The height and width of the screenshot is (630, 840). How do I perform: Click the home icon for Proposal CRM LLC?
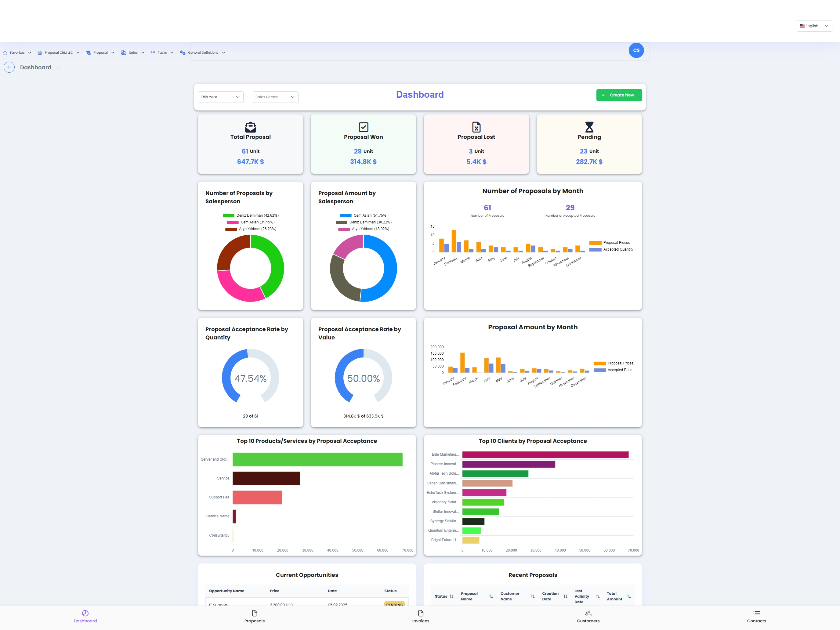tap(40, 53)
